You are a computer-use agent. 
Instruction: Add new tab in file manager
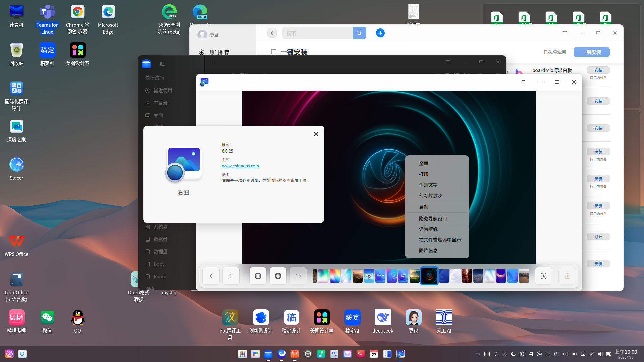(x=213, y=62)
